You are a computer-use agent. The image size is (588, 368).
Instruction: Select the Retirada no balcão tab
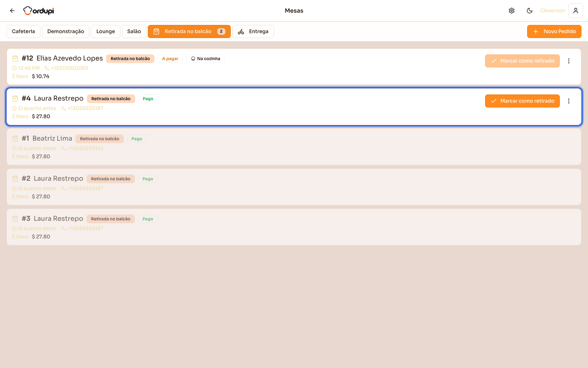[x=189, y=31]
